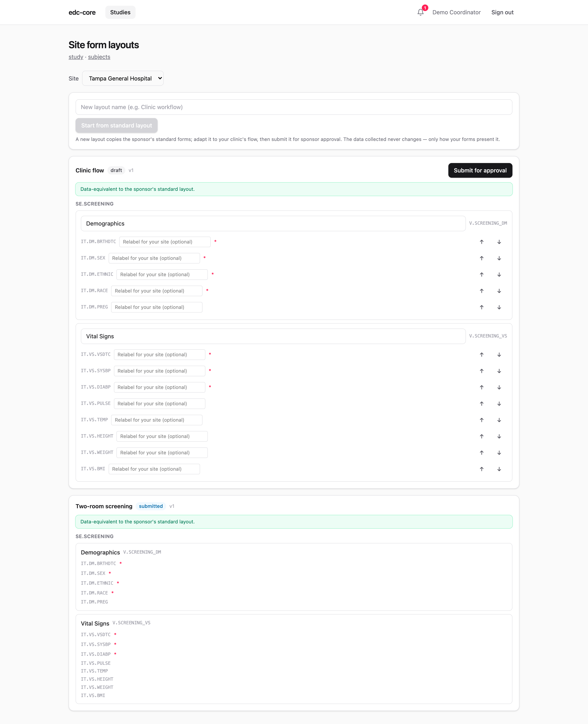Move IT.DM.BRTHDTC down
The width and height of the screenshot is (588, 724).
(x=499, y=242)
